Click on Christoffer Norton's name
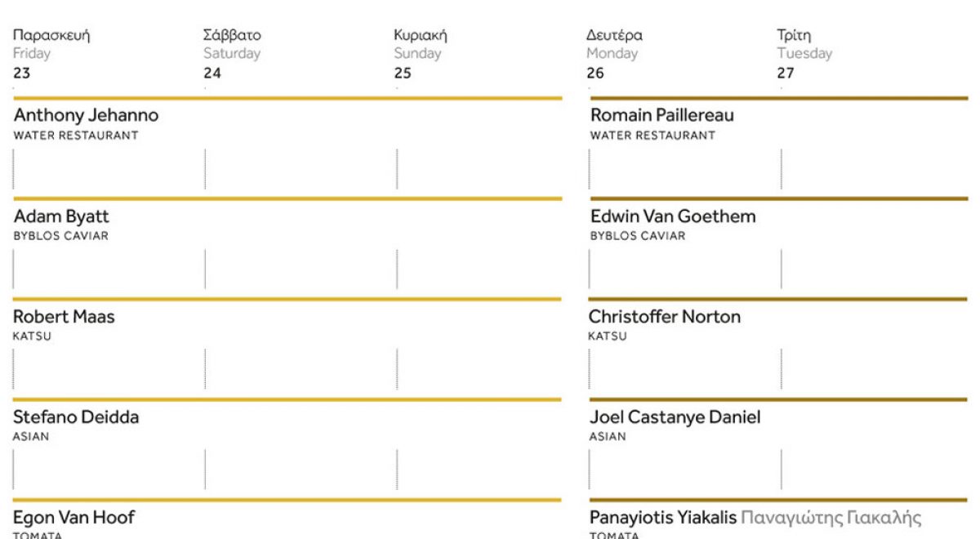The width and height of the screenshot is (980, 539). click(665, 317)
